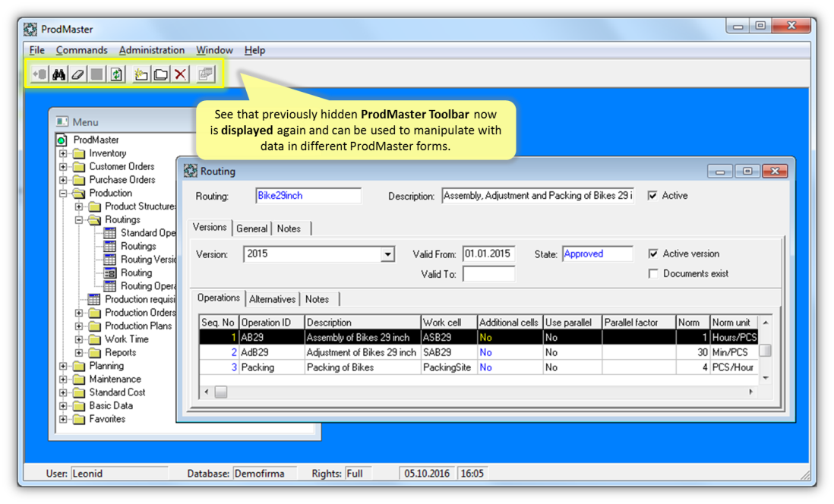Image resolution: width=834 pixels, height=504 pixels.
Task: Click the greyed exit-door arrow toolbar icon
Action: click(x=39, y=74)
